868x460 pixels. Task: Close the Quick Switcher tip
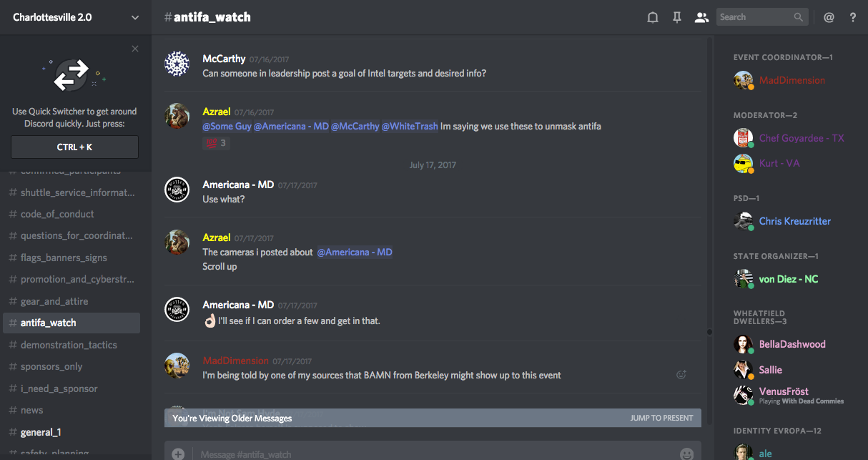[135, 49]
